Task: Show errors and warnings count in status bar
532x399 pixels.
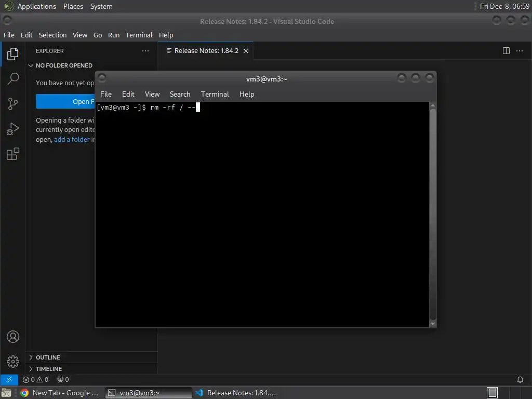Action: (35, 379)
